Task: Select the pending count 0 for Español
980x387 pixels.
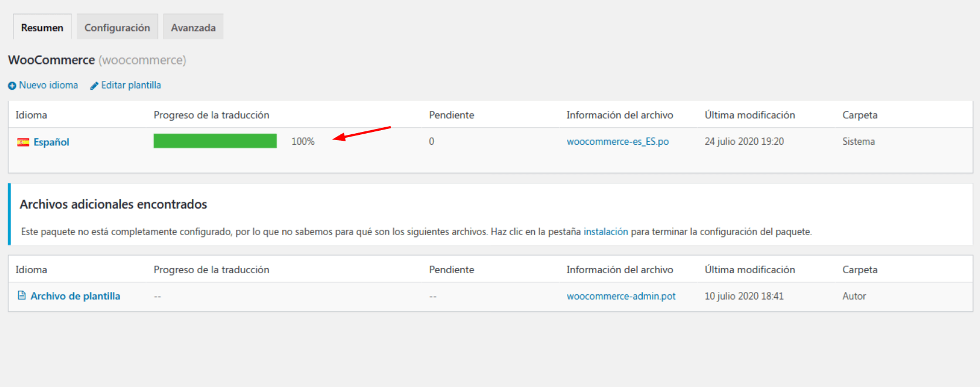Action: point(432,141)
